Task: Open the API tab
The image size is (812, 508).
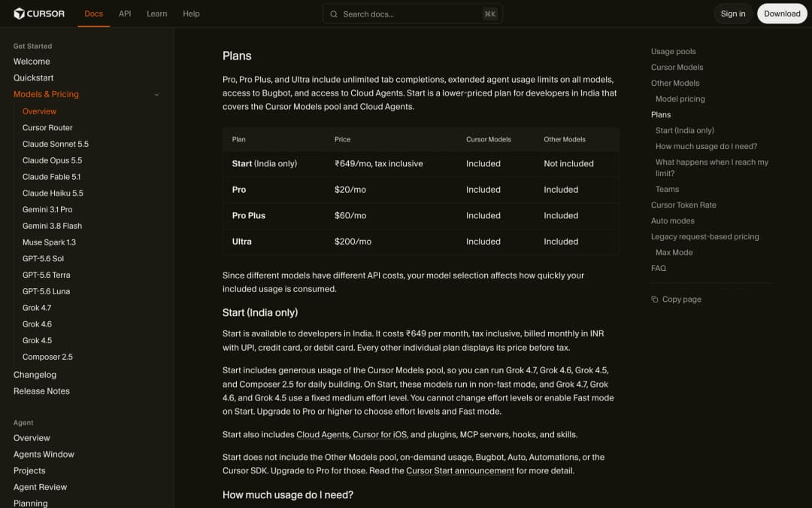Action: [x=125, y=14]
